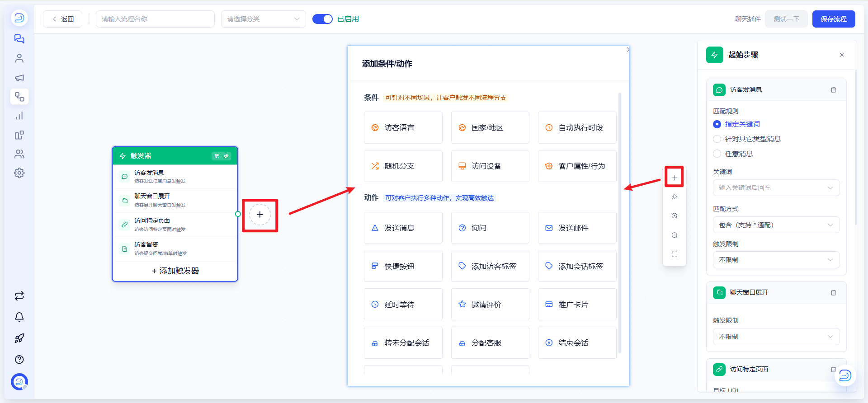Select the 访问特定页面 trigger in node

point(175,225)
